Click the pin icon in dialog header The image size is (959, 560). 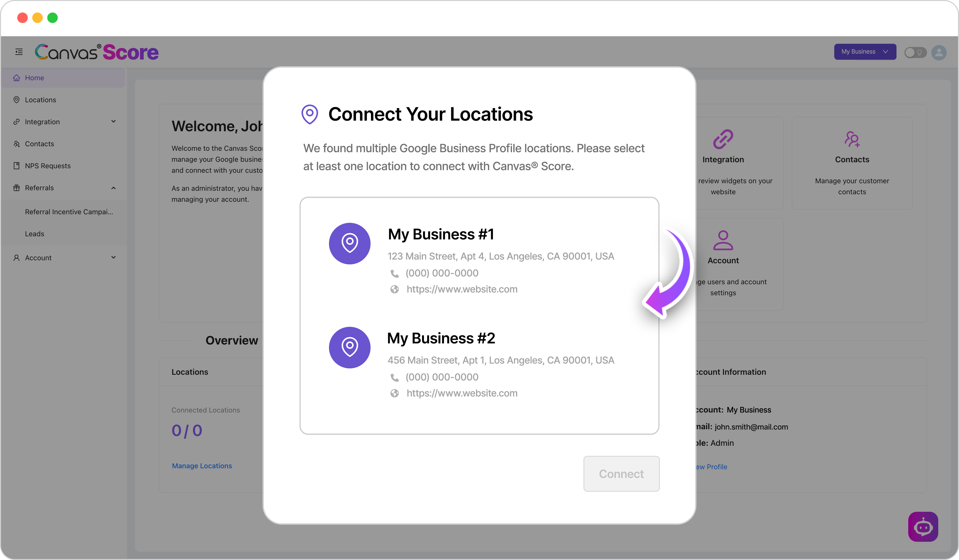(x=310, y=114)
